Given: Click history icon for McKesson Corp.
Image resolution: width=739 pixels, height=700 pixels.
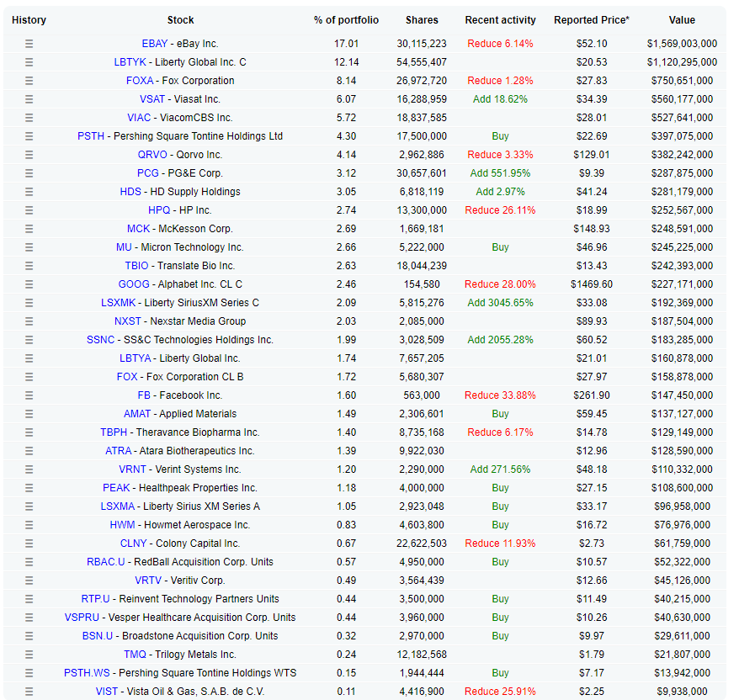Looking at the screenshot, I should click(29, 229).
